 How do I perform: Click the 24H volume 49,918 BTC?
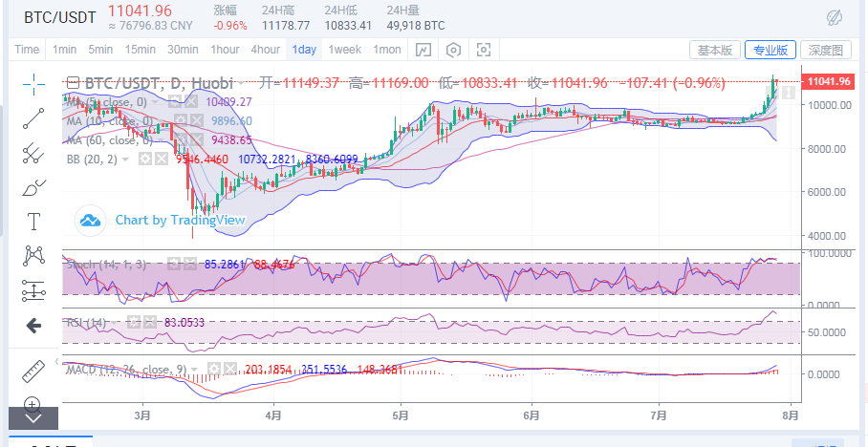pyautogui.click(x=416, y=26)
